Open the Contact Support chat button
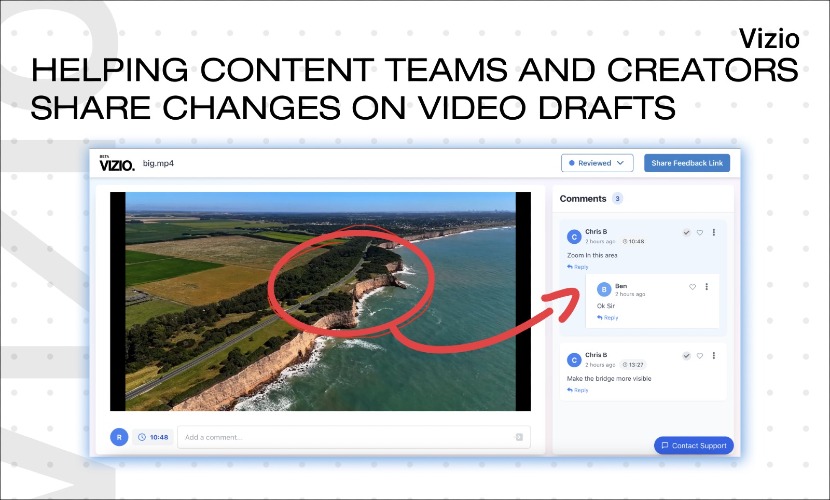Image resolution: width=830 pixels, height=500 pixels. point(694,446)
